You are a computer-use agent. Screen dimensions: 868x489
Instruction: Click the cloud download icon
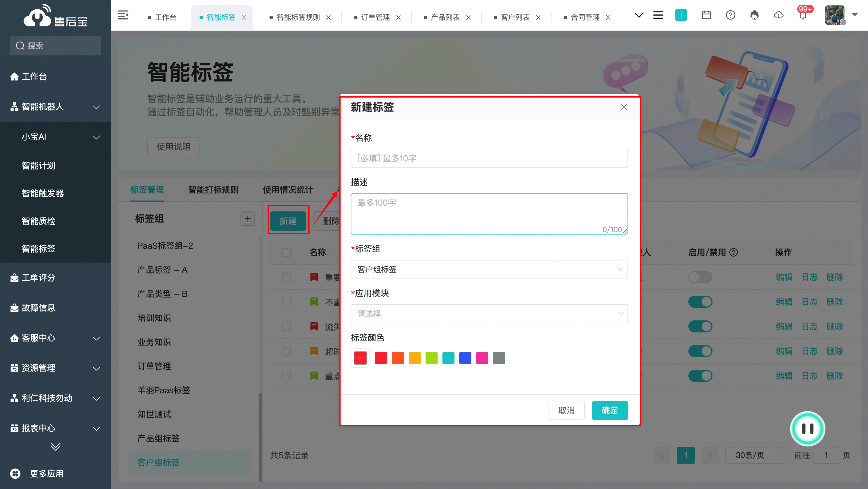[778, 15]
